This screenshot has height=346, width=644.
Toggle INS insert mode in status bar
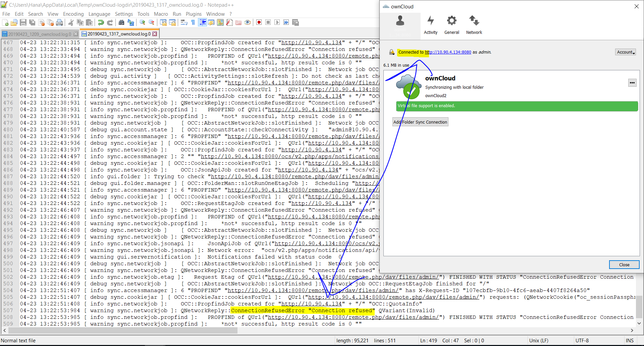point(630,341)
